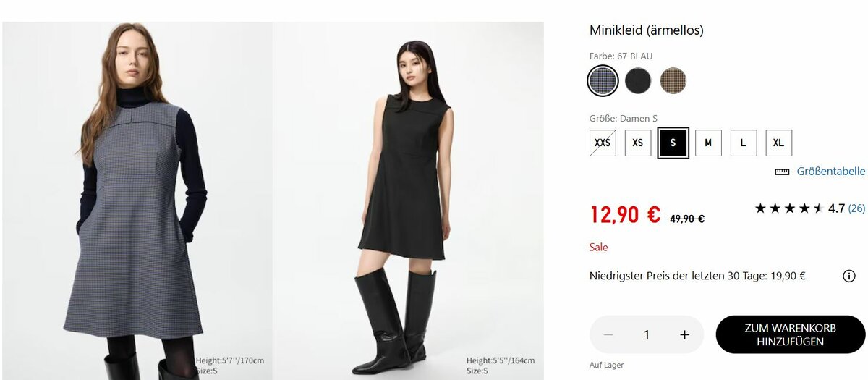
Task: Select size M option
Action: click(708, 143)
